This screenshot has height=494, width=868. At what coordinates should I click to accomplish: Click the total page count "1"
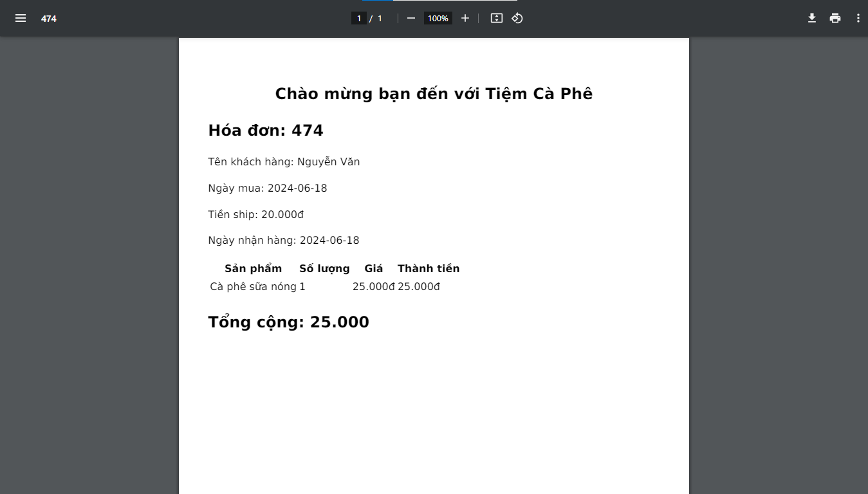380,18
